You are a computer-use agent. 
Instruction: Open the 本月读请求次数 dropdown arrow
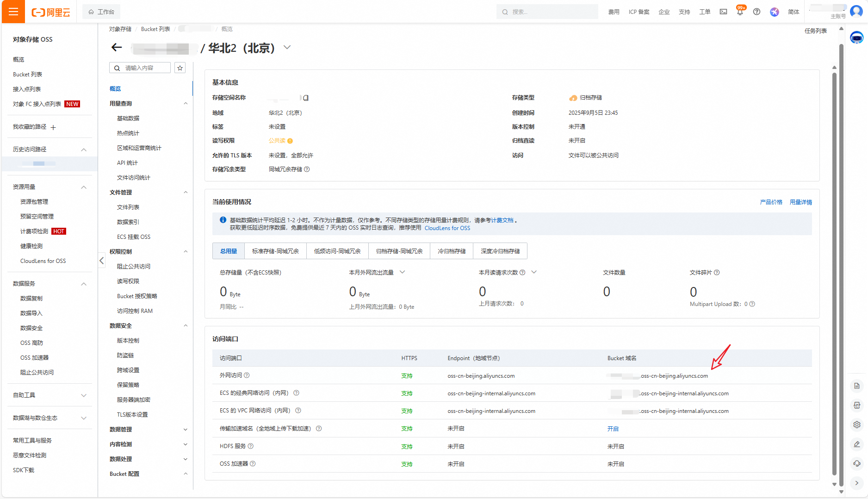pyautogui.click(x=534, y=272)
